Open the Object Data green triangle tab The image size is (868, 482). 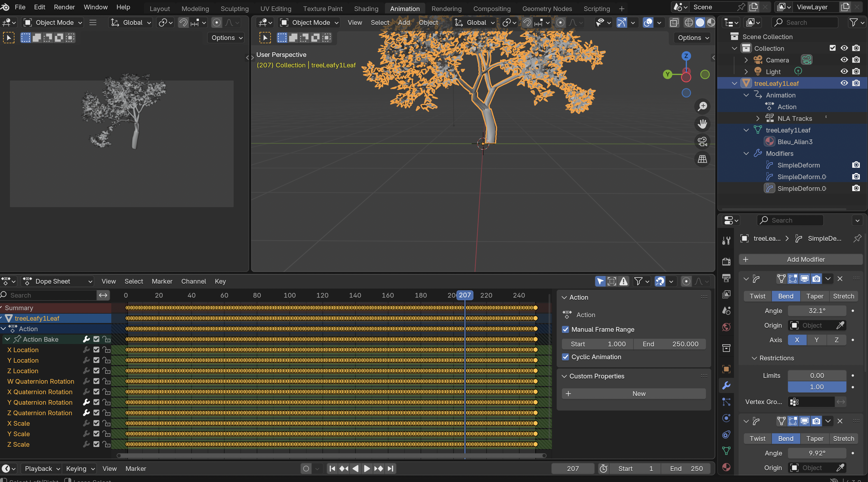pyautogui.click(x=726, y=451)
